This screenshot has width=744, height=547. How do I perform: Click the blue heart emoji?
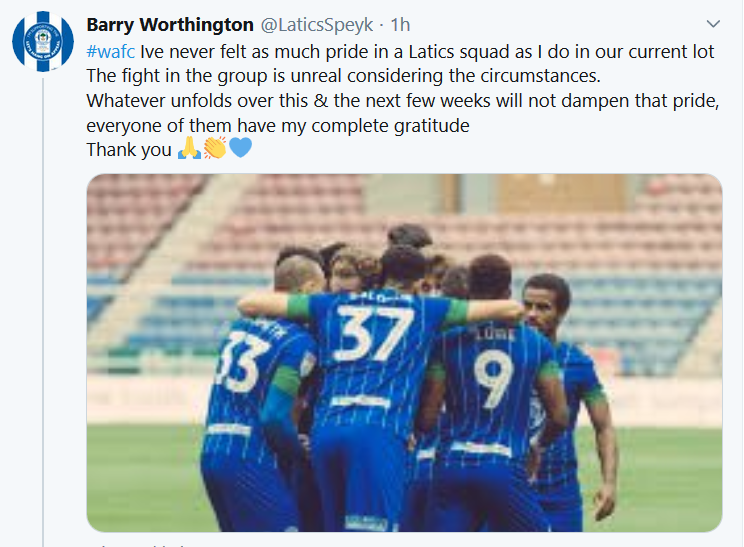pyautogui.click(x=241, y=148)
